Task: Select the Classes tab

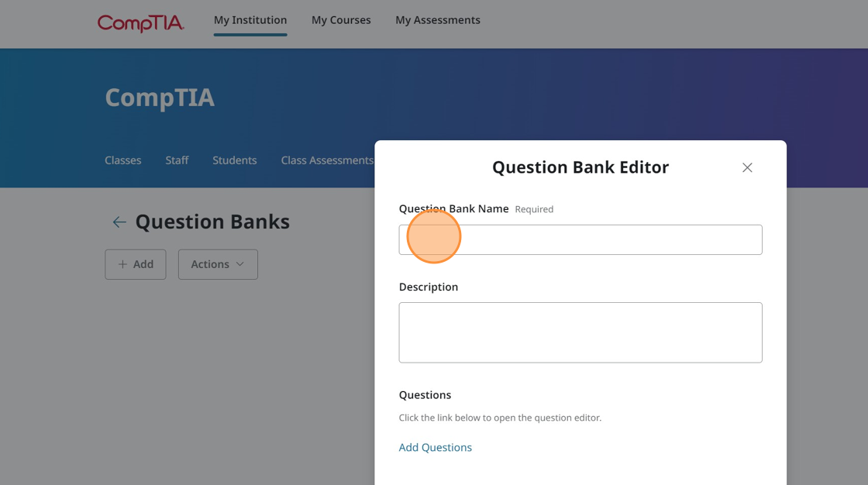Action: point(123,160)
